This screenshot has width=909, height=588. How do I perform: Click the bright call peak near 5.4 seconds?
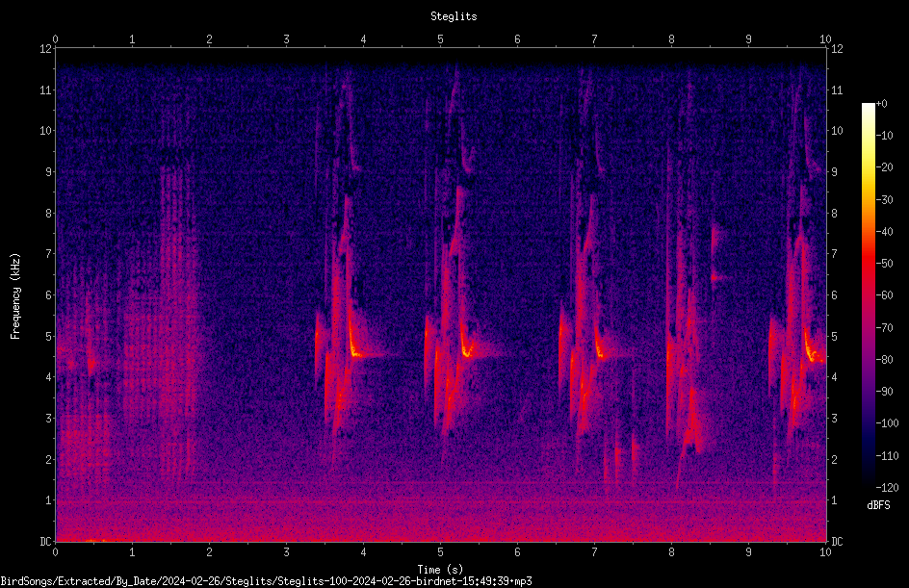(x=467, y=351)
